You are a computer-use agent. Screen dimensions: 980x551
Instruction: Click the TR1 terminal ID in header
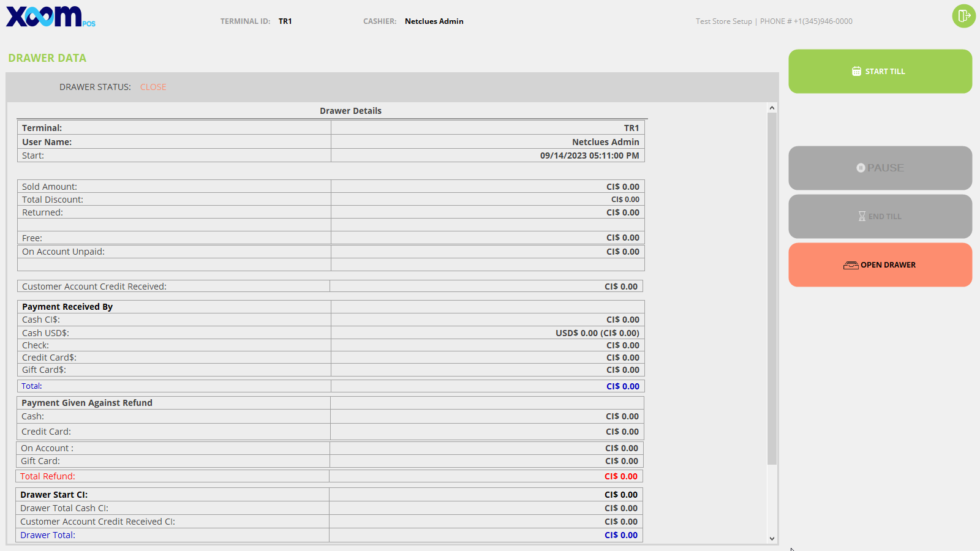click(x=285, y=21)
